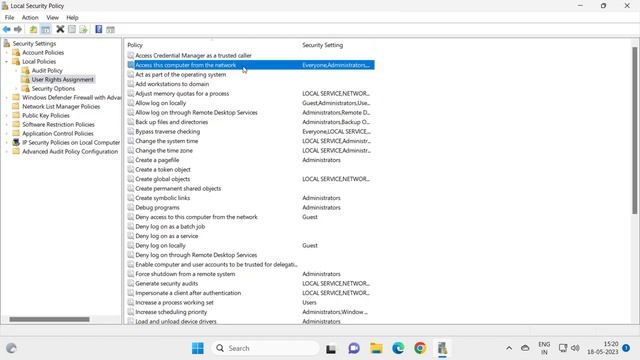Click the Account Policies folder icon
The width and height of the screenshot is (640, 360).
pos(16,52)
